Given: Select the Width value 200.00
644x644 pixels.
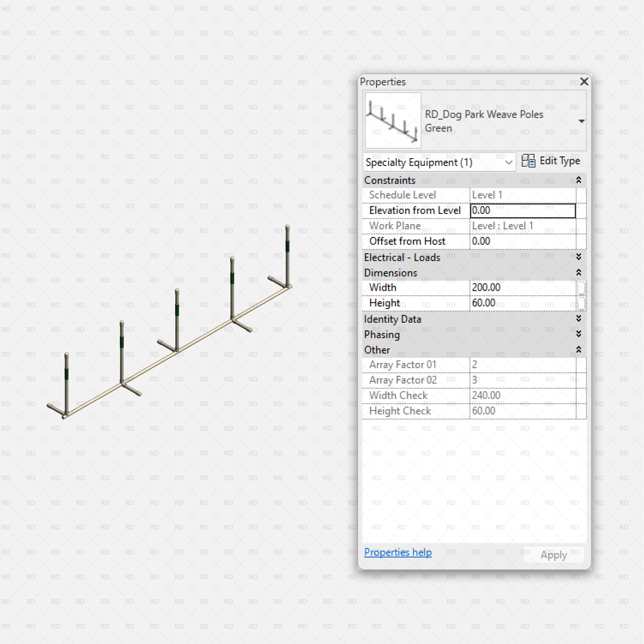Looking at the screenshot, I should point(520,287).
